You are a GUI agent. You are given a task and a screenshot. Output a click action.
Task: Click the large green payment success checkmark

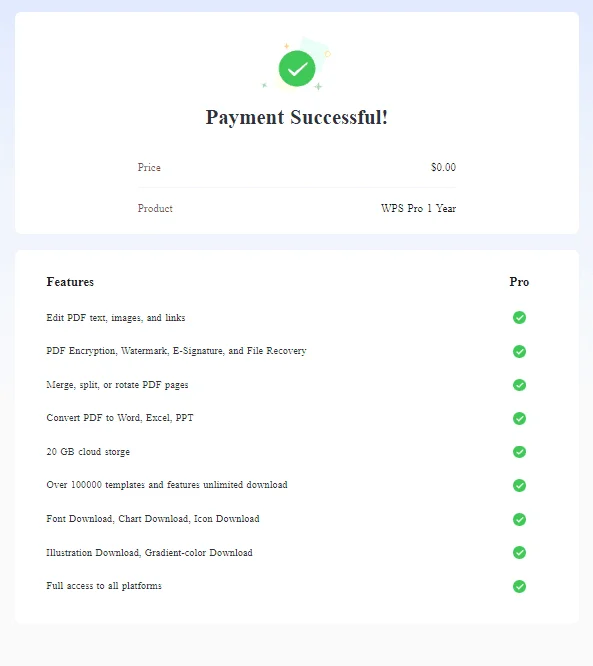tap(297, 68)
